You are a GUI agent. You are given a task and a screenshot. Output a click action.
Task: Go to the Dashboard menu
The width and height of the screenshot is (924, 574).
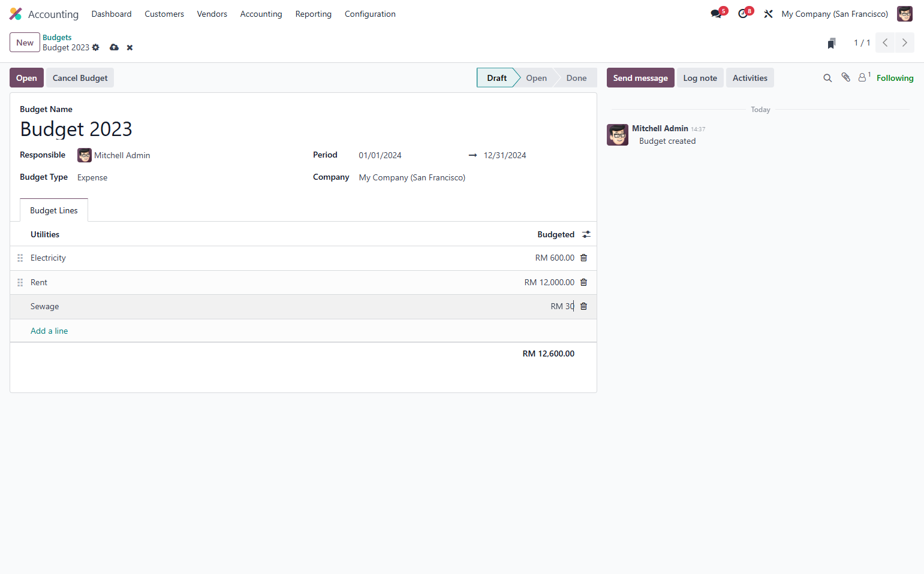pyautogui.click(x=112, y=14)
